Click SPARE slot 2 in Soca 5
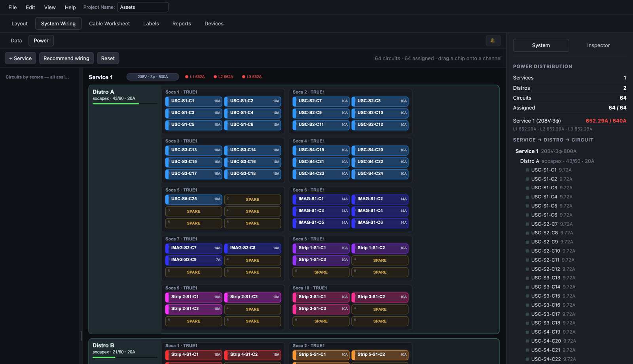Image resolution: width=633 pixels, height=364 pixels. point(252,200)
